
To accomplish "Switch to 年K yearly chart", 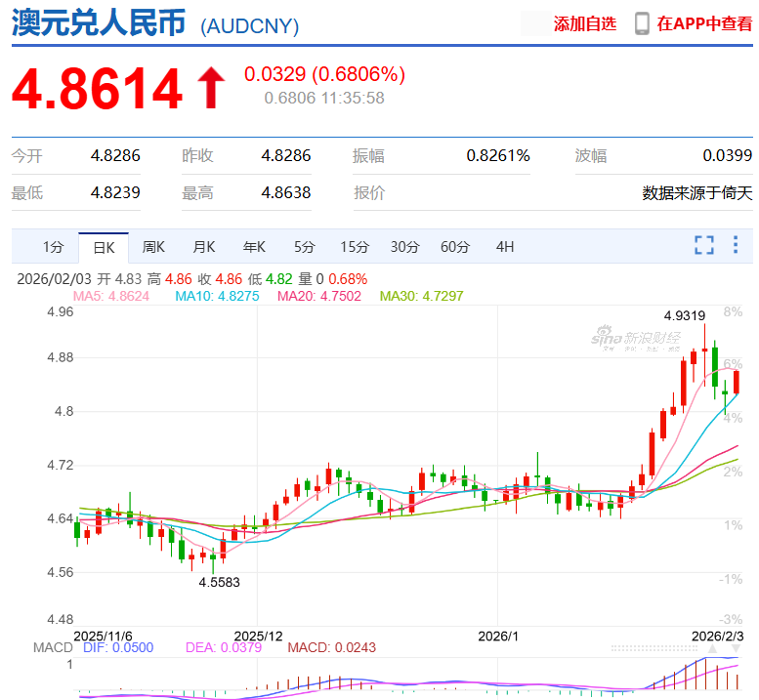I will point(254,247).
